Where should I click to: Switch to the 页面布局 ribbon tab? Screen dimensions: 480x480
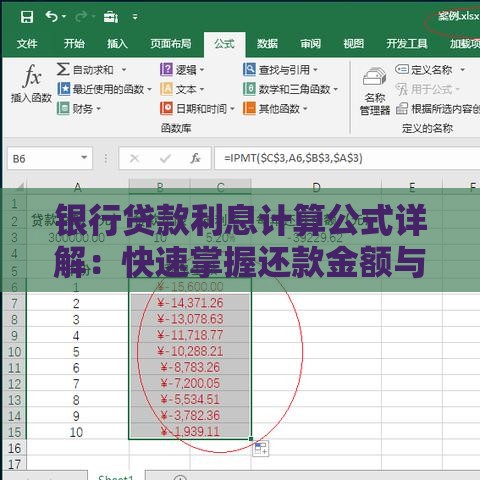[x=171, y=44]
